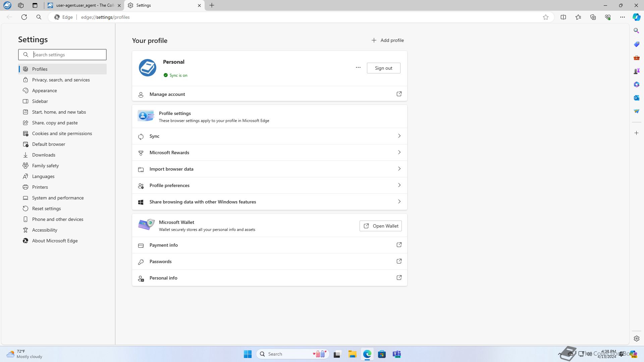Open the Workspaces icon in title bar

coord(21,5)
